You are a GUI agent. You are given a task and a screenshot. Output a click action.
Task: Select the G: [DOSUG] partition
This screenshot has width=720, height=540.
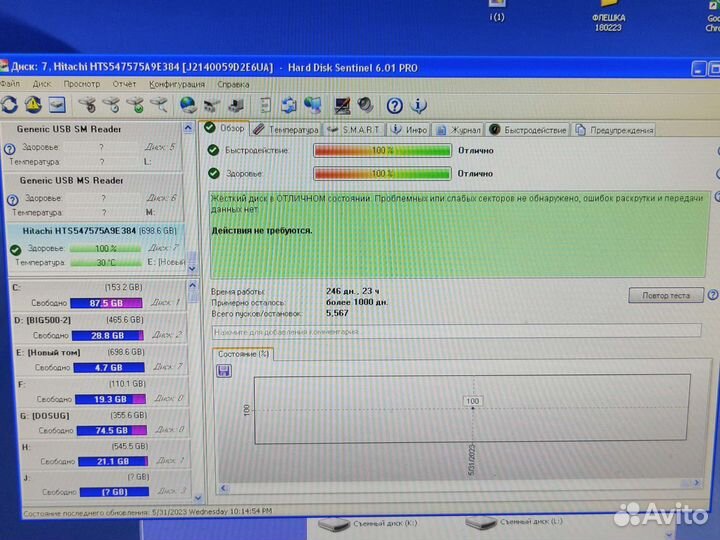pyautogui.click(x=104, y=423)
